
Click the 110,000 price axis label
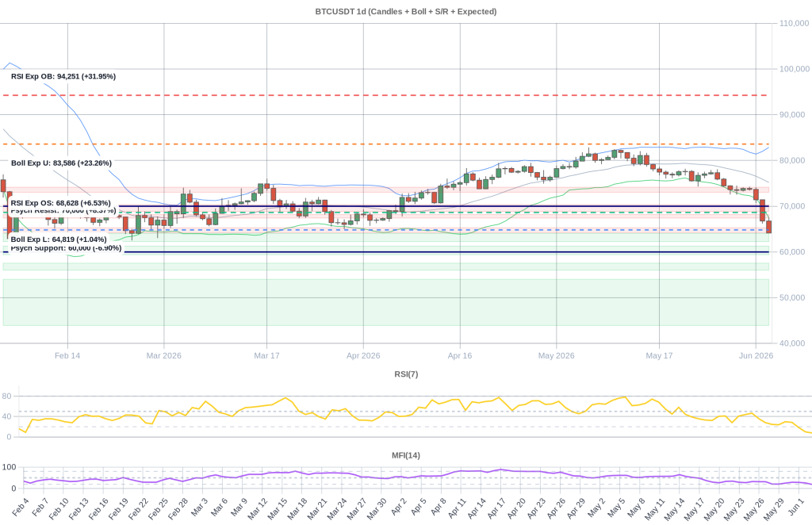point(795,23)
